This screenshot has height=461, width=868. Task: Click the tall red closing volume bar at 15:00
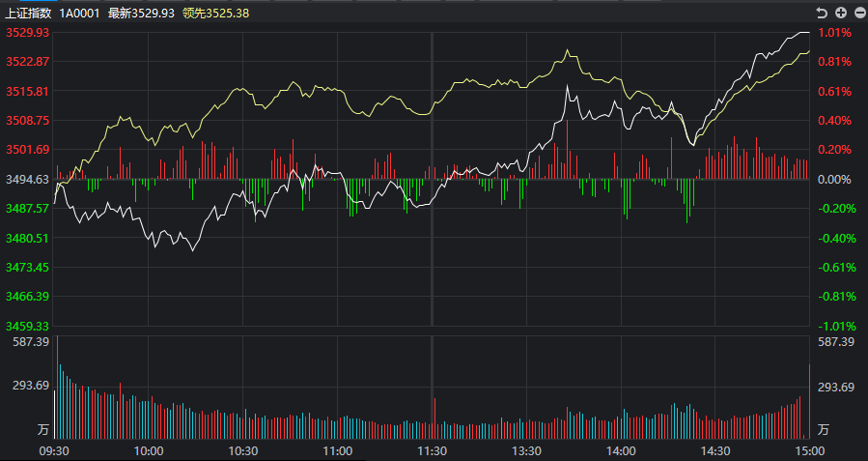(x=809, y=401)
